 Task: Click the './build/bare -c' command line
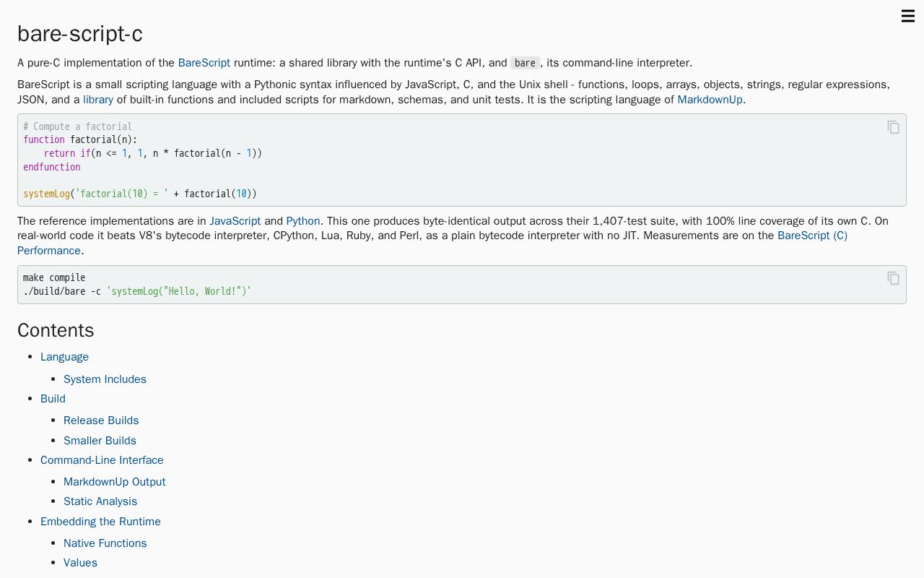coord(137,291)
